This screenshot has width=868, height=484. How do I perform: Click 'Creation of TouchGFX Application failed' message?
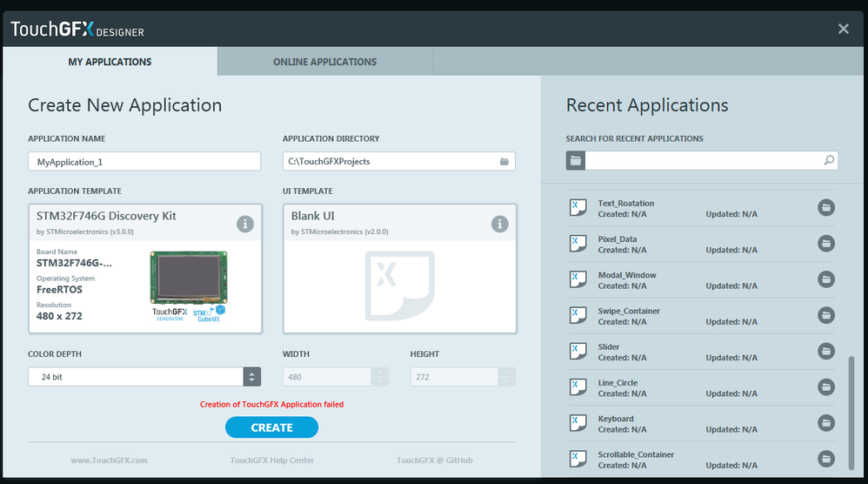[272, 404]
